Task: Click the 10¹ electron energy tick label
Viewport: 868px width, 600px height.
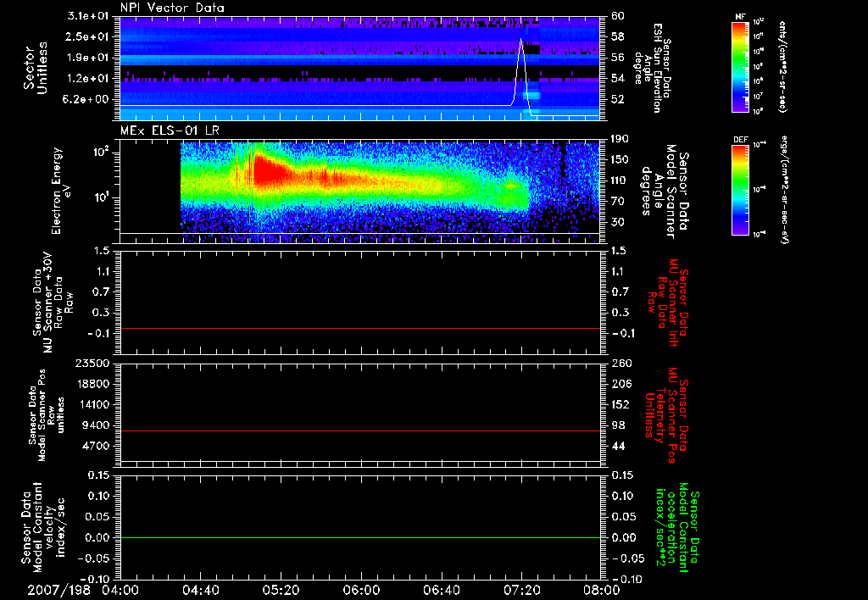Action: 101,197
